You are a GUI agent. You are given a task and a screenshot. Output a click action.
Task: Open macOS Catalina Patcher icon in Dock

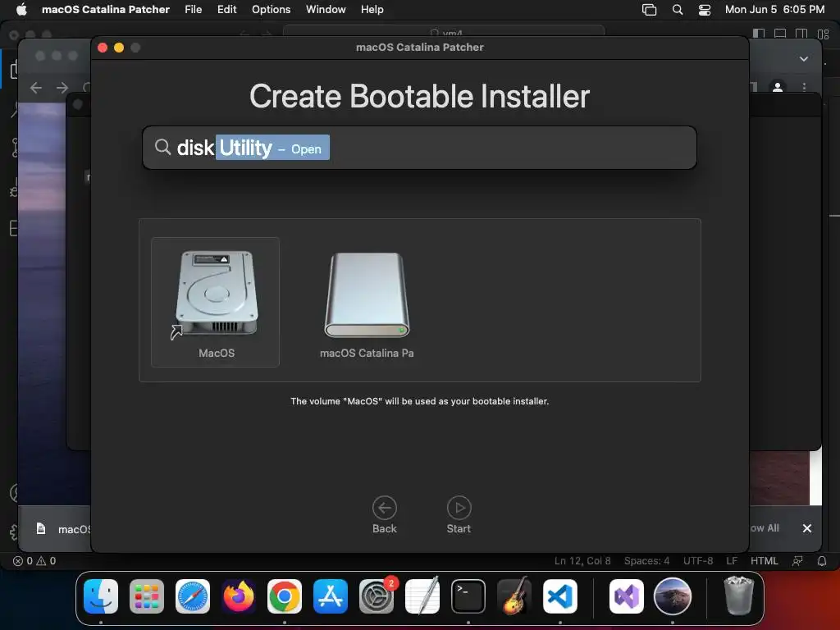[x=673, y=596]
